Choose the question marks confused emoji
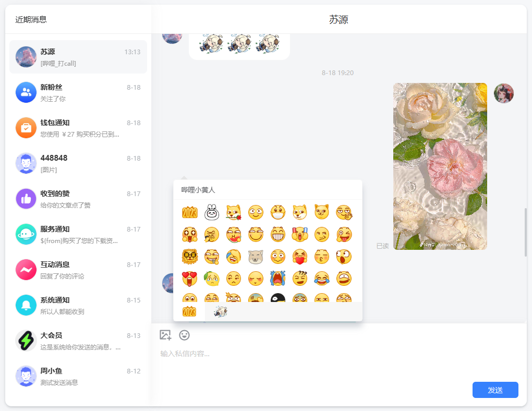 (x=299, y=279)
